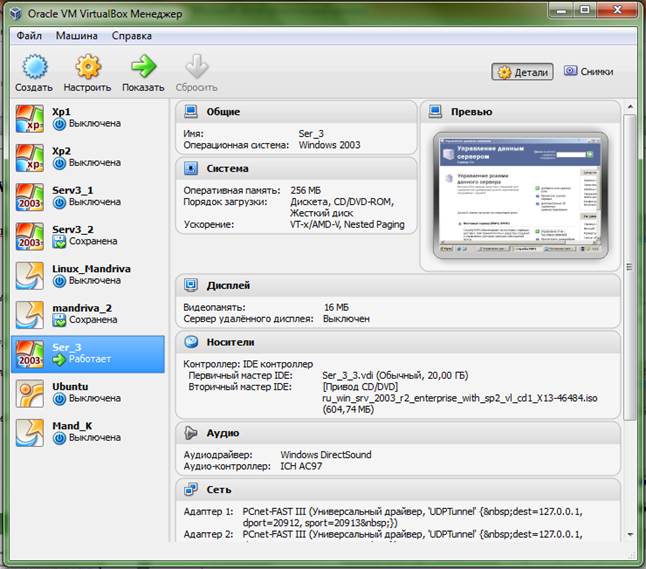Viewport: 646px width, 569px height.
Task: Click the '256 МБ' memory value
Action: click(x=305, y=190)
